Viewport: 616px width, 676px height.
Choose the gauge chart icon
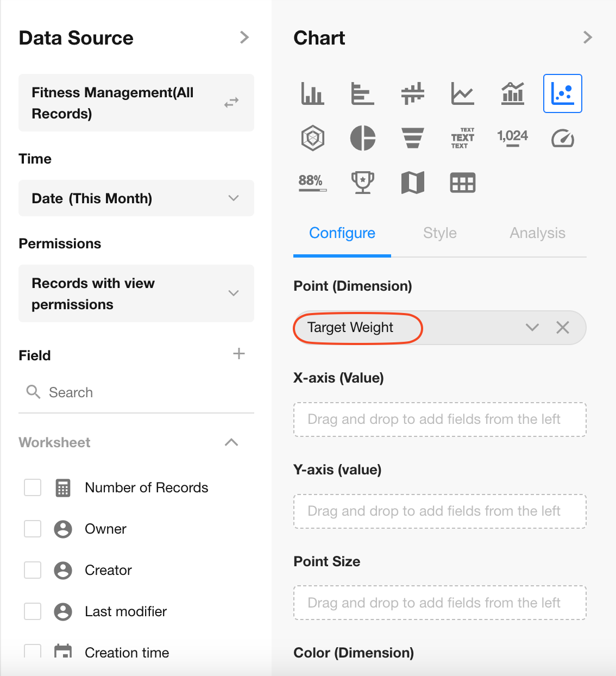tap(563, 138)
